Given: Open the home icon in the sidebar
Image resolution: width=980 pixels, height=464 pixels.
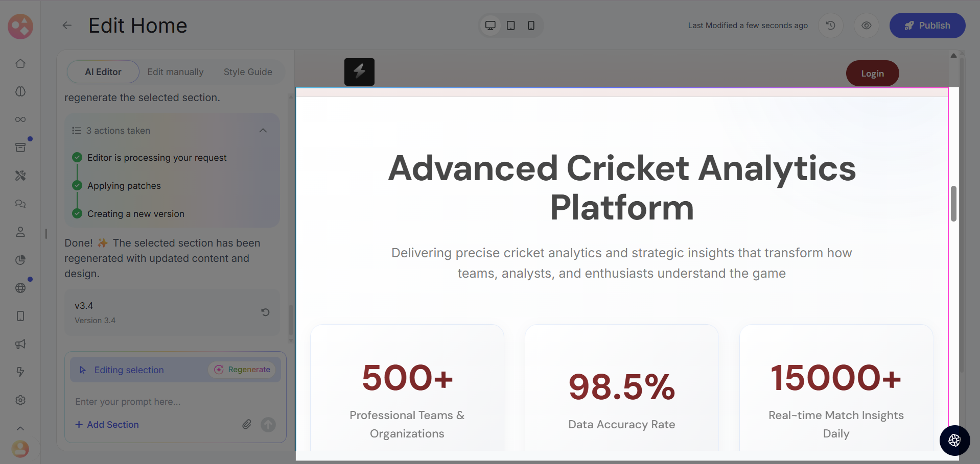Looking at the screenshot, I should (20, 64).
